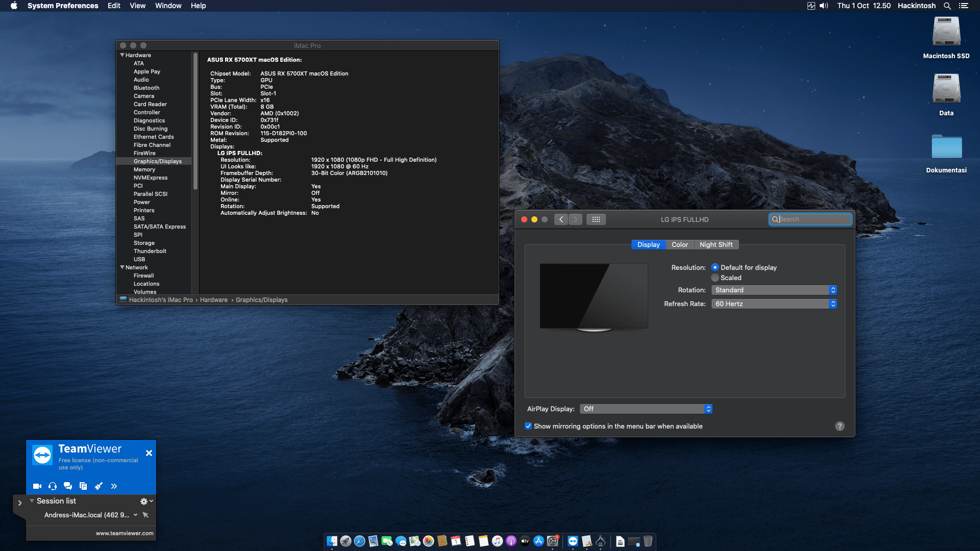This screenshot has width=980, height=551.
Task: Show all preferences grid button
Action: click(596, 219)
